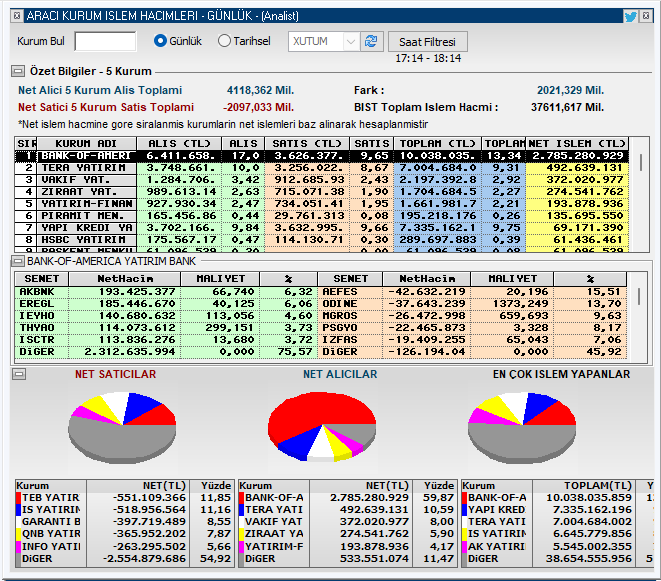Click ISCTR in the senet table

[37, 340]
